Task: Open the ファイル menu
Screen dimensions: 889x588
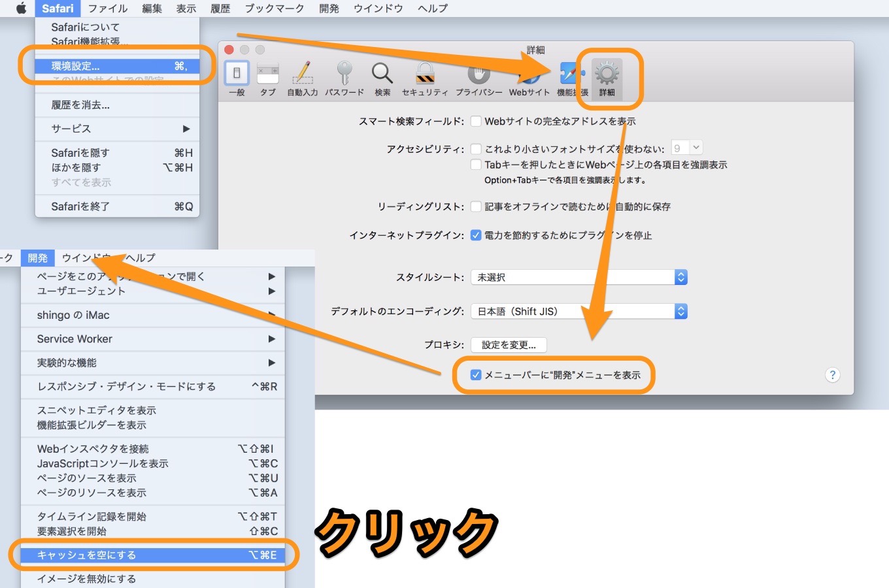Action: click(108, 8)
